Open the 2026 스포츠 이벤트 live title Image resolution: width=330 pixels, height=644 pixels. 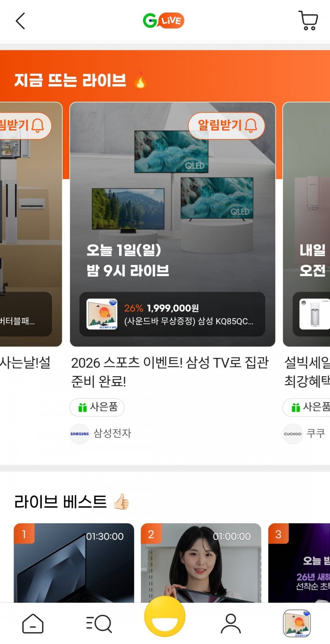coord(170,372)
